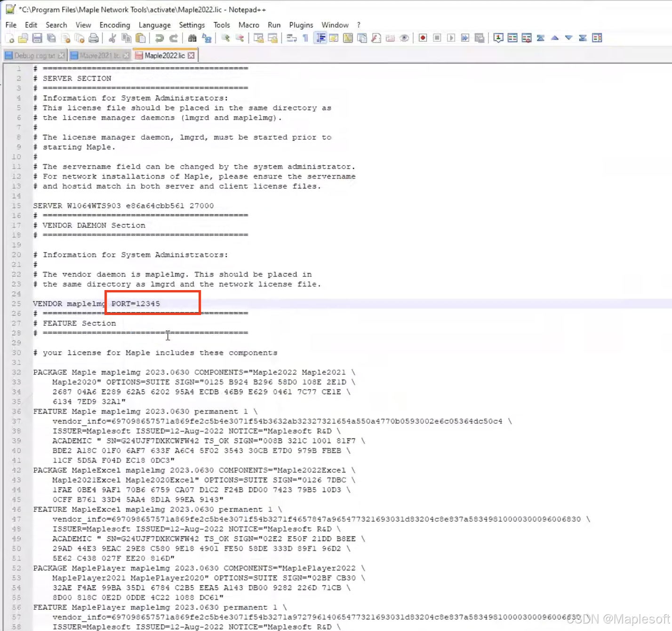Image resolution: width=672 pixels, height=631 pixels.
Task: Open the File menu
Action: tap(11, 25)
